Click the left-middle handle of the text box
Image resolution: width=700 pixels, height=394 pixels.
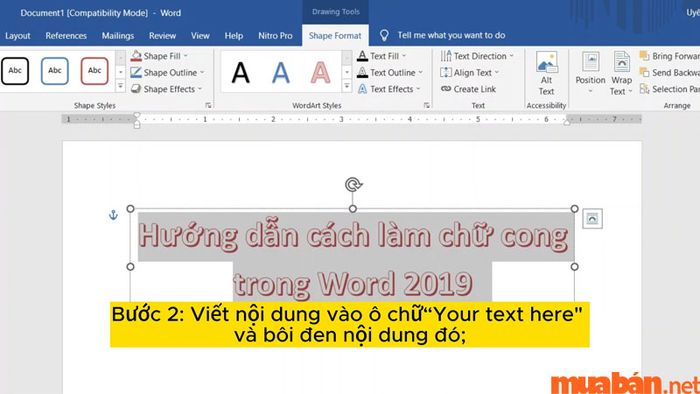tap(130, 266)
